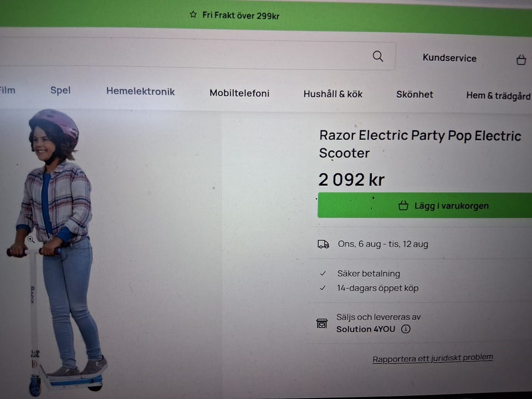Show seller info via circled i icon
This screenshot has width=532, height=399.
point(406,329)
